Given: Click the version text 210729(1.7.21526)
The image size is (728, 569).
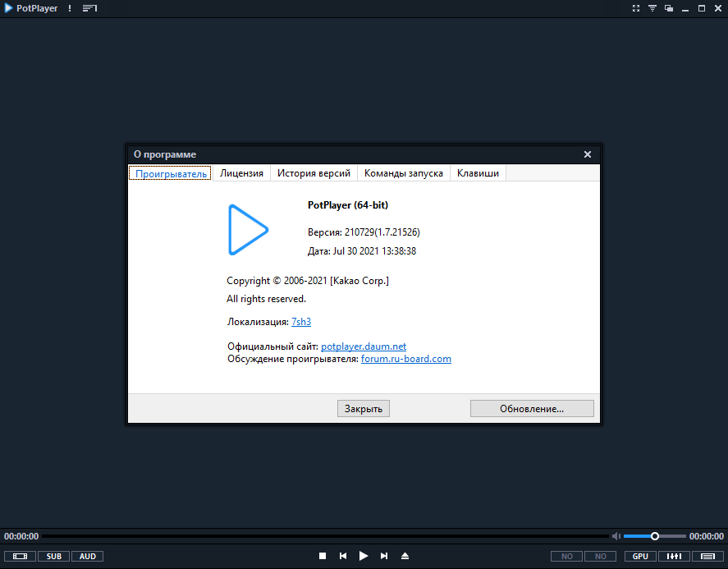Looking at the screenshot, I should [x=382, y=232].
